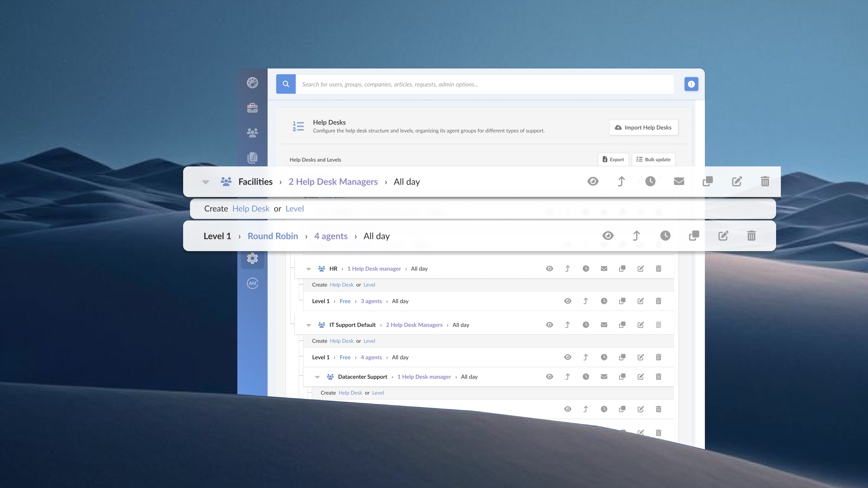This screenshot has height=488, width=868.
Task: Duplicate the IT Support Default help desk
Action: pos(622,325)
